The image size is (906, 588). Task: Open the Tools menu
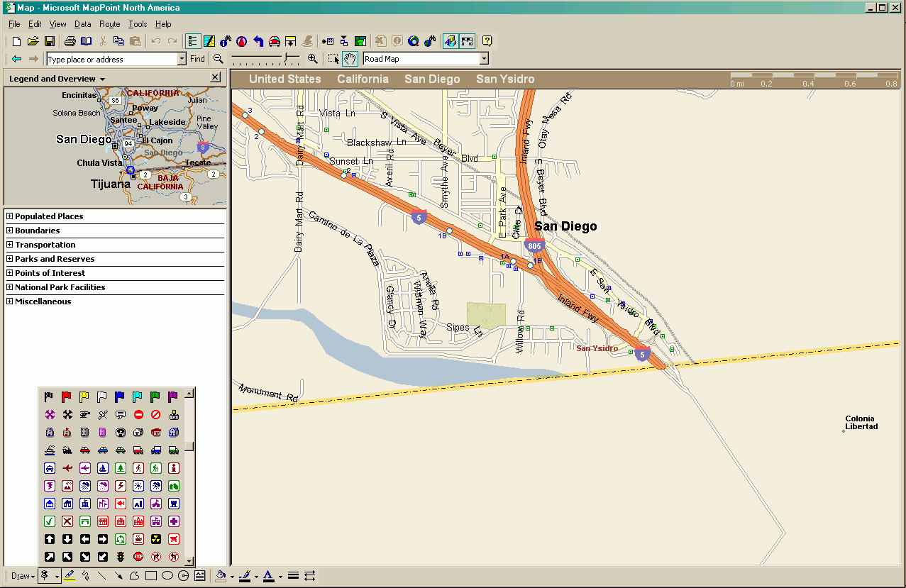click(138, 24)
